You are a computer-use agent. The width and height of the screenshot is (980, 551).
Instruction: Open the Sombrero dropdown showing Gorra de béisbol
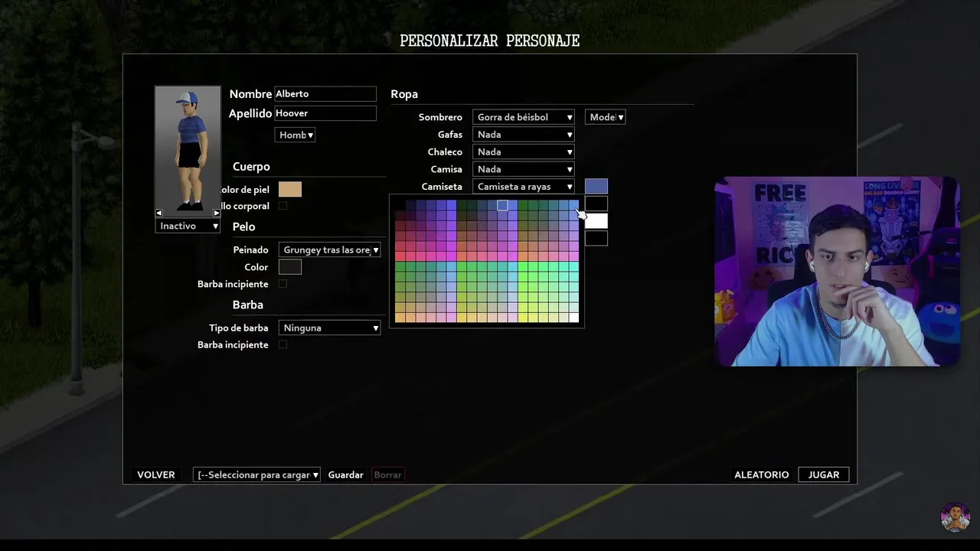(523, 117)
